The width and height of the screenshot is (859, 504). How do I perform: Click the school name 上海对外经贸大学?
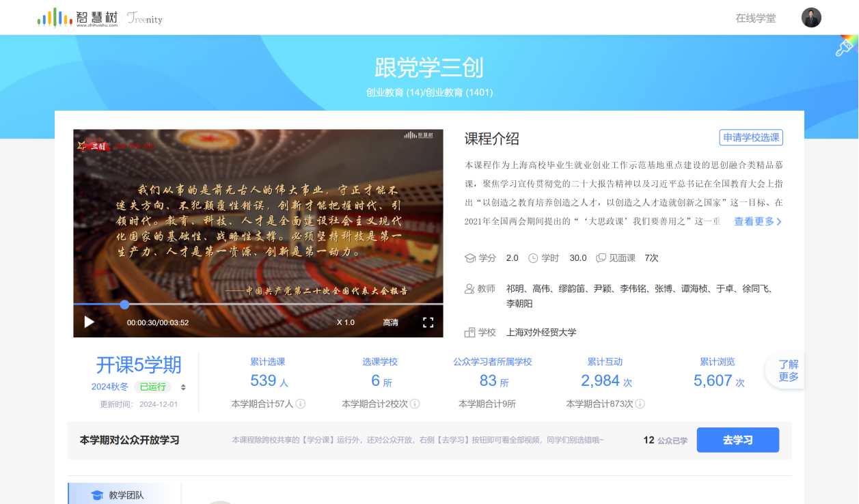point(541,333)
